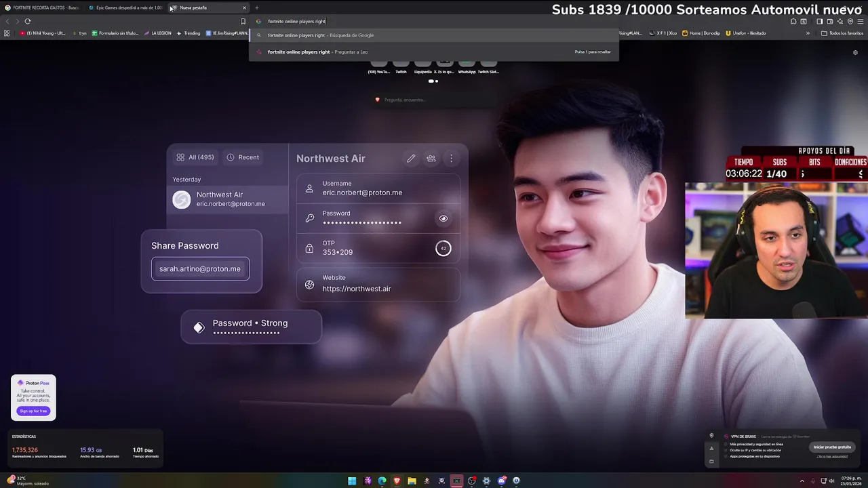
Task: Open the Windows Start menu
Action: pyautogui.click(x=352, y=481)
